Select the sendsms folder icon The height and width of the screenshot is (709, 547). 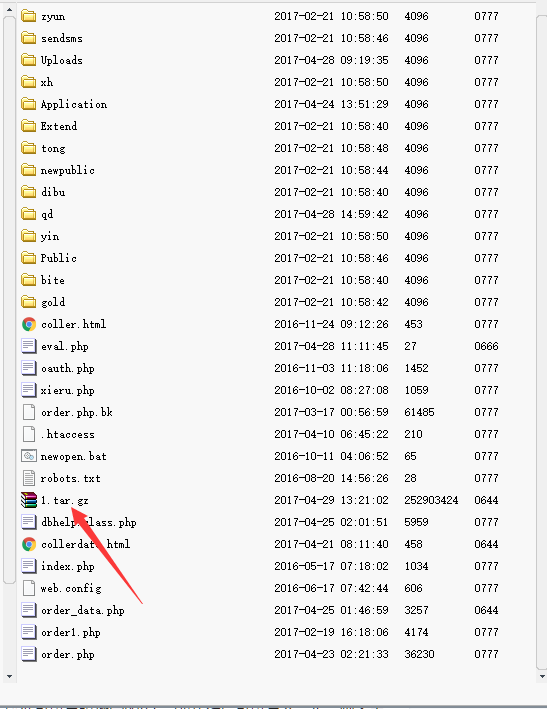tap(28, 38)
